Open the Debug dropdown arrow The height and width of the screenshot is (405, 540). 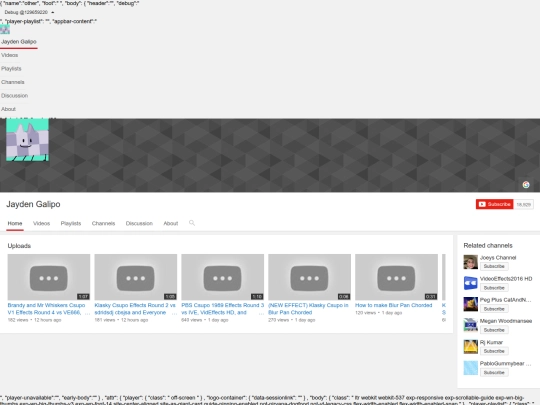tap(53, 12)
